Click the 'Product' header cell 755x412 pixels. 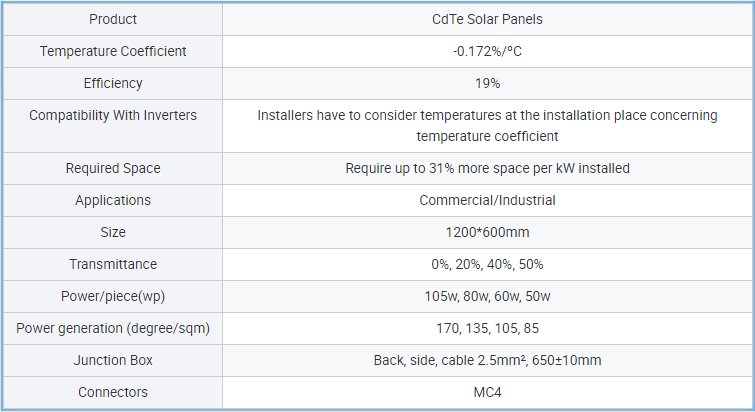pos(113,19)
